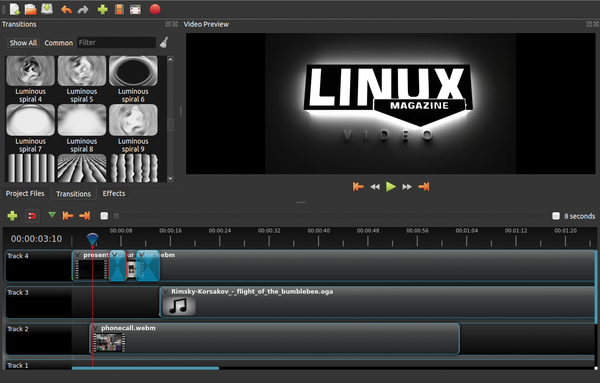Select the Luminous spiral 9 transition

click(133, 129)
